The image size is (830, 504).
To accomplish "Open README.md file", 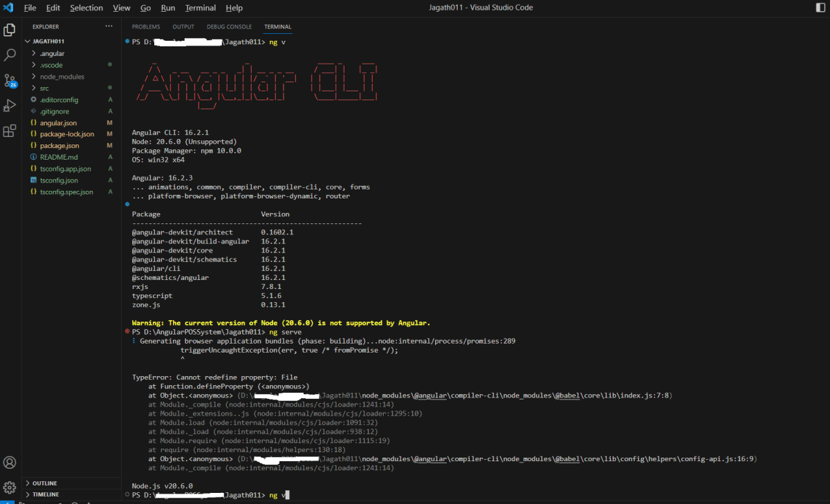I will 59,157.
